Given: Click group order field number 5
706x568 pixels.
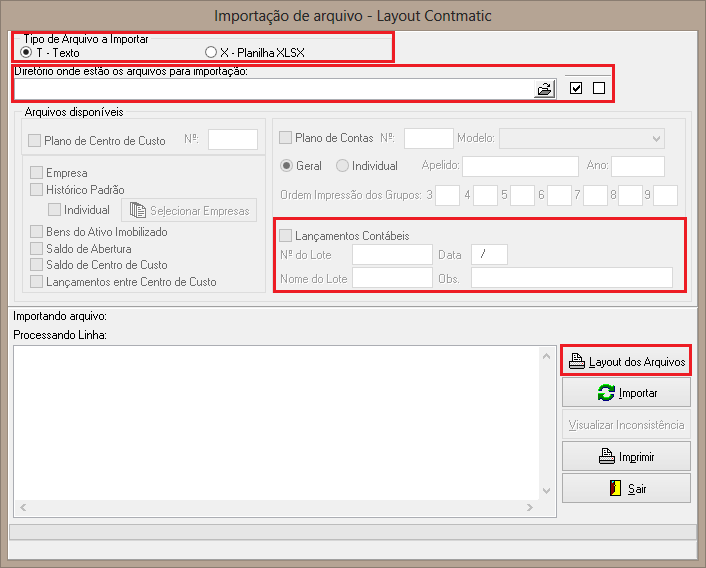Looking at the screenshot, I should [522, 195].
